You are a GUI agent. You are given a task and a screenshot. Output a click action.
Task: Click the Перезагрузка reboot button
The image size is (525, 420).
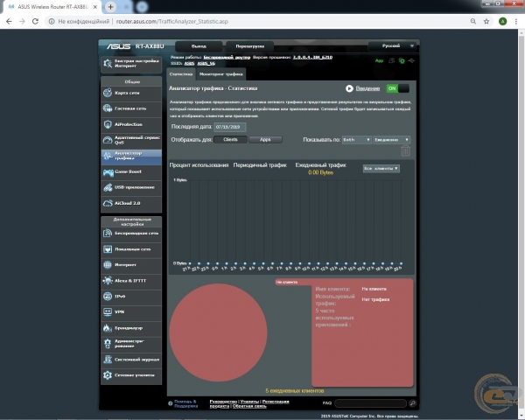click(x=249, y=46)
